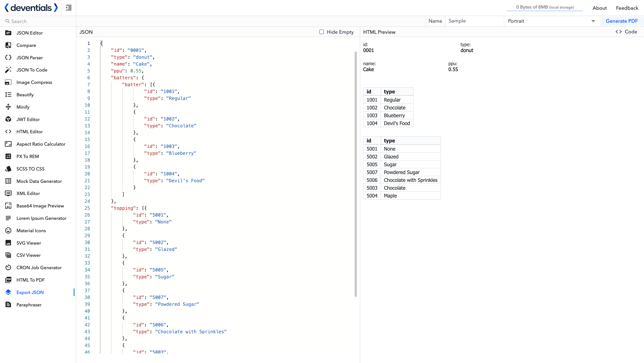Open the About link
The width and height of the screenshot is (644, 363).
[x=599, y=8]
